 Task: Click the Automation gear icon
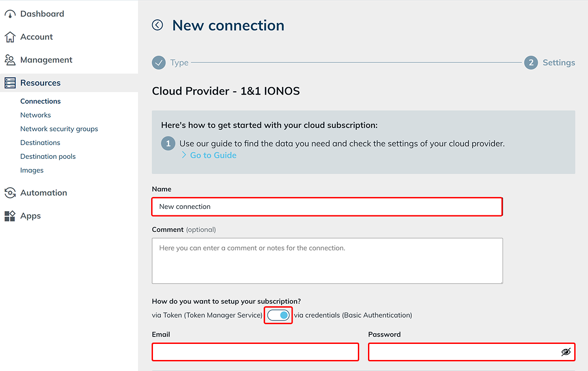tap(10, 193)
